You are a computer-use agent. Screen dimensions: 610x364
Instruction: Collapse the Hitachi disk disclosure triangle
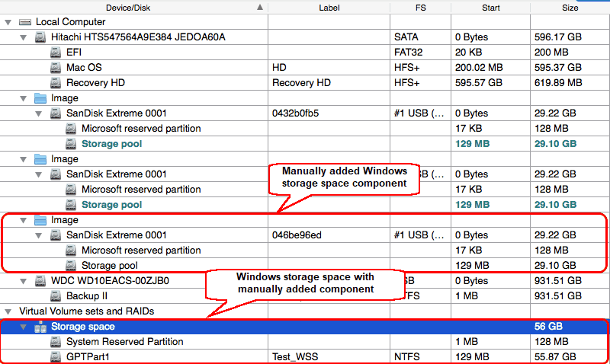point(24,37)
